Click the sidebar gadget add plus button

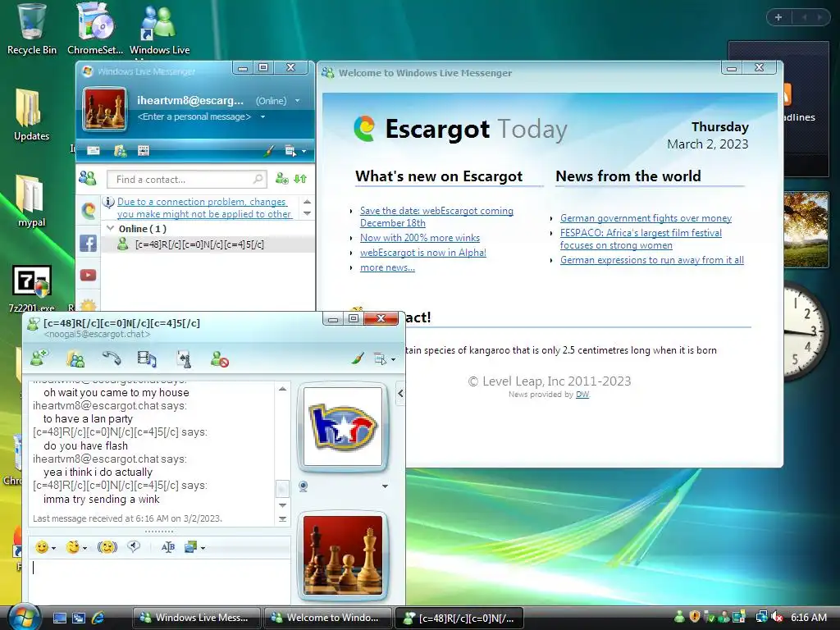pyautogui.click(x=778, y=17)
